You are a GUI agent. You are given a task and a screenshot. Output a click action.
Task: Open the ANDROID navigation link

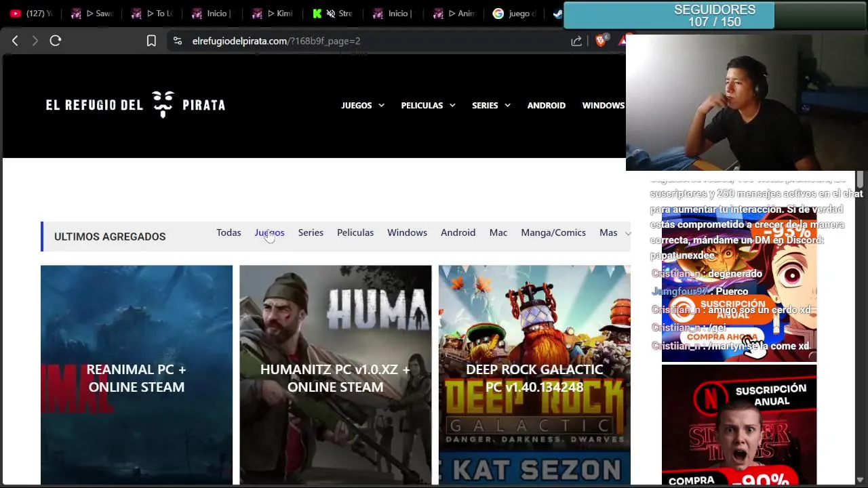click(547, 105)
